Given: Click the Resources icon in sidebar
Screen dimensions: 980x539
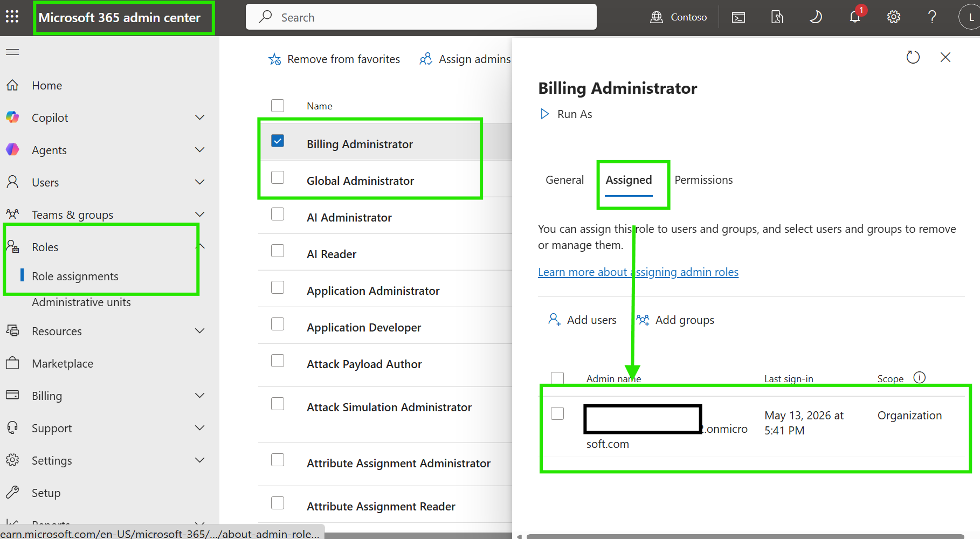Looking at the screenshot, I should pyautogui.click(x=12, y=330).
